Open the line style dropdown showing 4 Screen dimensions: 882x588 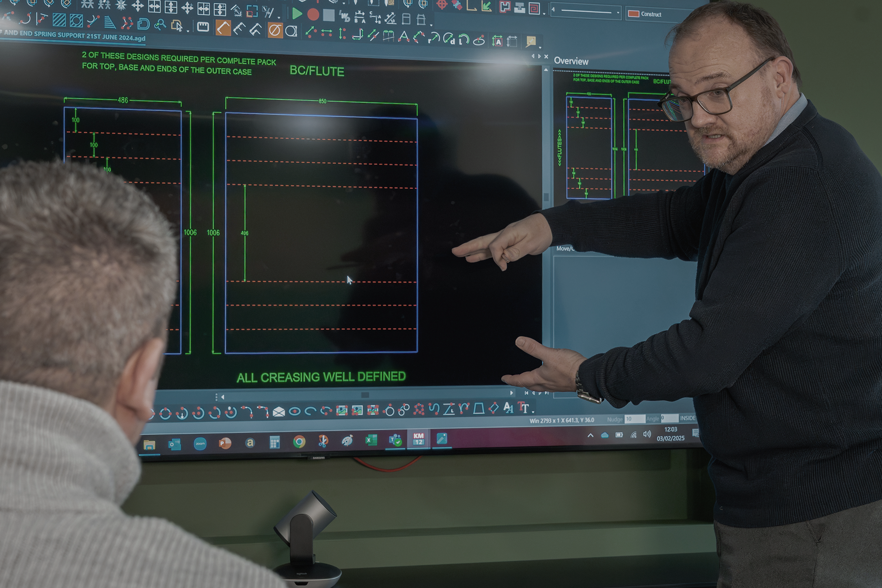(585, 12)
